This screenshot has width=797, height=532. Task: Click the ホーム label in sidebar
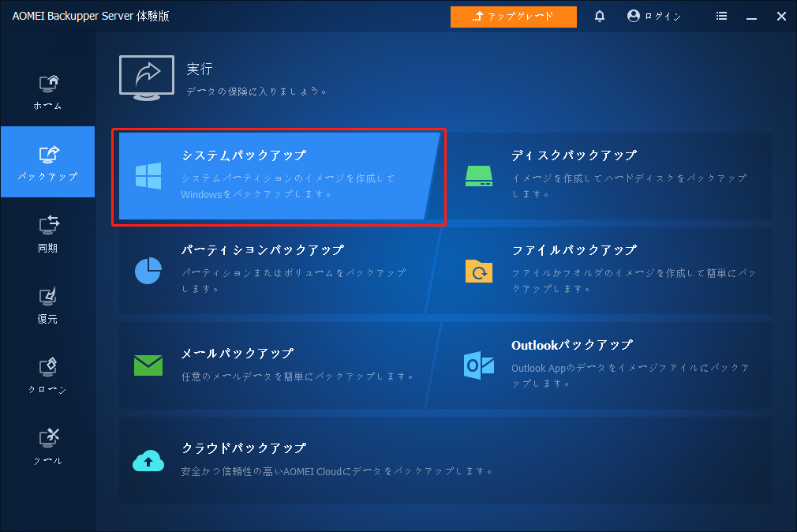coord(48,106)
